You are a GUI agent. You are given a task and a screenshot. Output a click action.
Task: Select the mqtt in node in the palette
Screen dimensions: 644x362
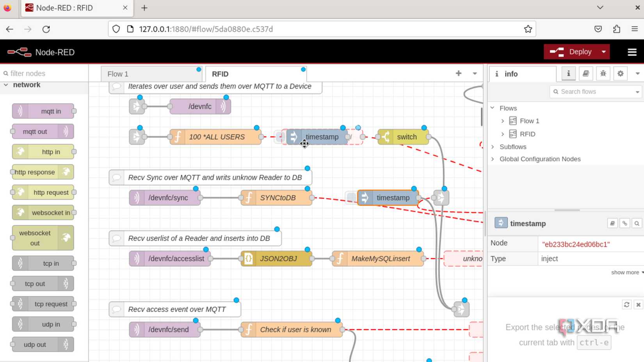[43, 111]
